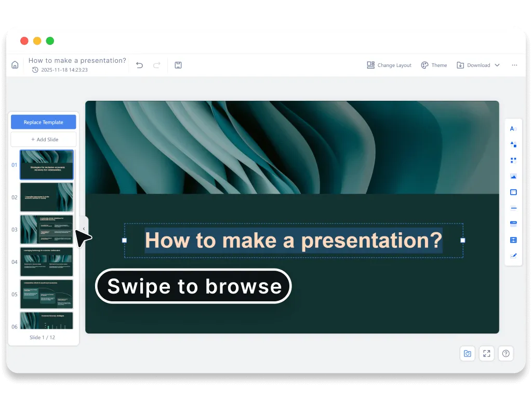Viewport: 532px width, 399px height.
Task: Expand the Download format dropdown arrow
Action: [497, 65]
